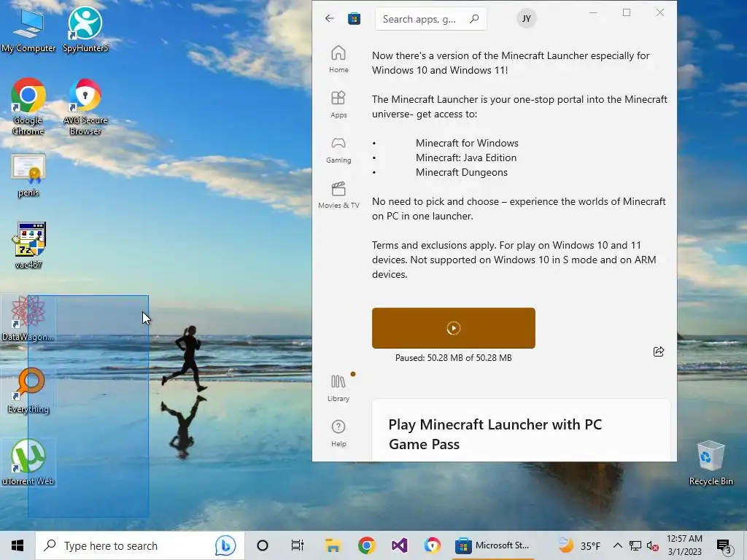Select the 'Minecraft Dungeons' bullet text

461,172
